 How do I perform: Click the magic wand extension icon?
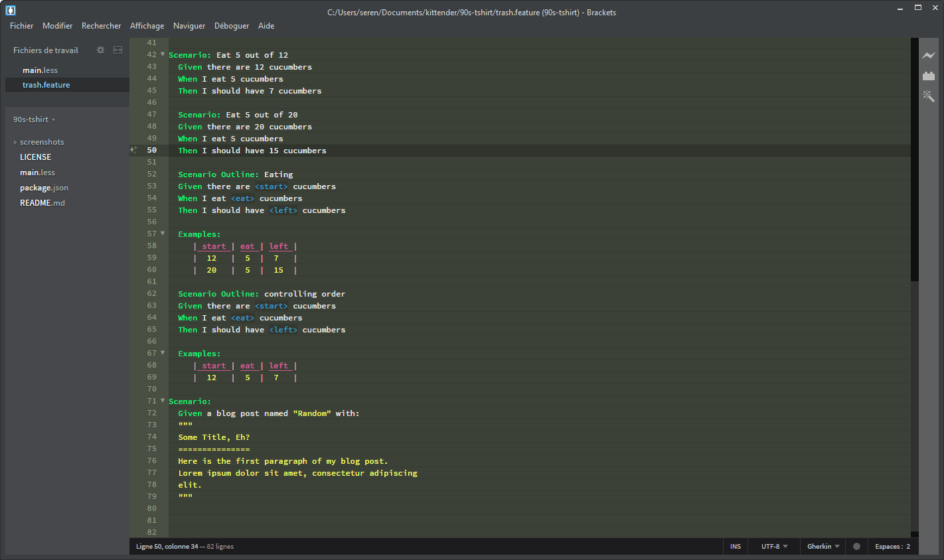pyautogui.click(x=928, y=96)
